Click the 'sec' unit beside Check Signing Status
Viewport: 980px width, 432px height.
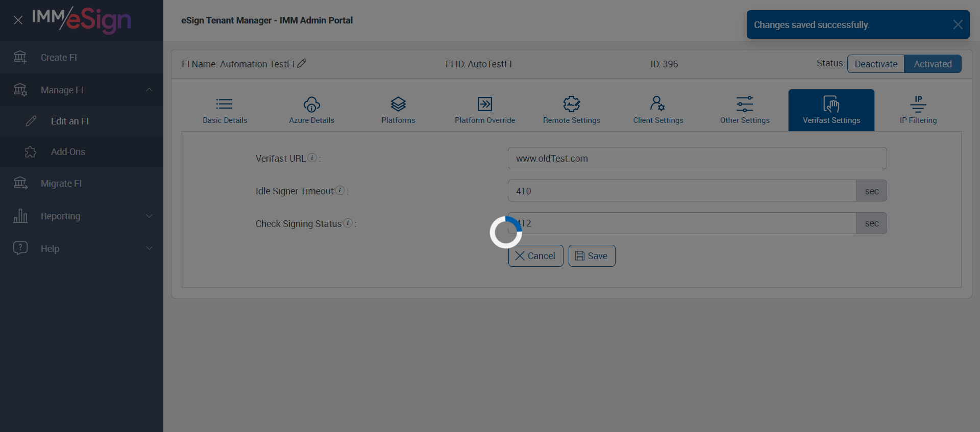pos(872,223)
